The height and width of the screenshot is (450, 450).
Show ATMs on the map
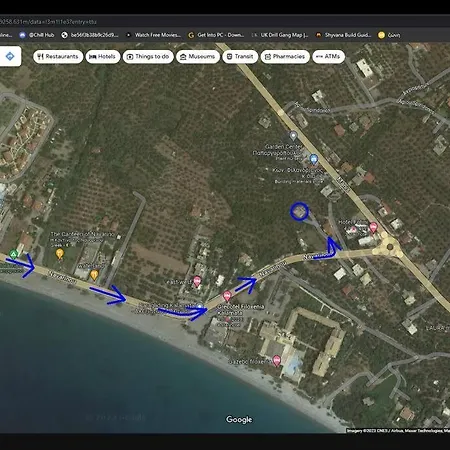click(x=328, y=57)
